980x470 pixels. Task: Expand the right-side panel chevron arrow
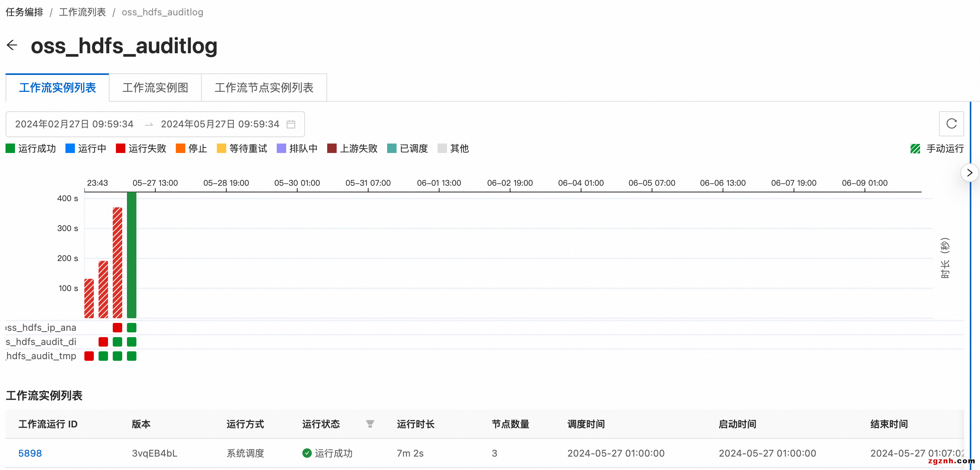coord(970,173)
